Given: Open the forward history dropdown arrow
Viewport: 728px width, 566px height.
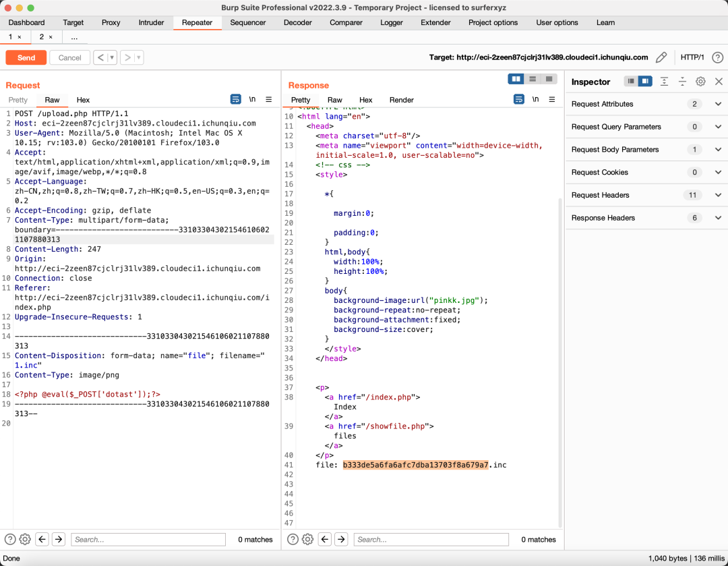Looking at the screenshot, I should [x=138, y=57].
